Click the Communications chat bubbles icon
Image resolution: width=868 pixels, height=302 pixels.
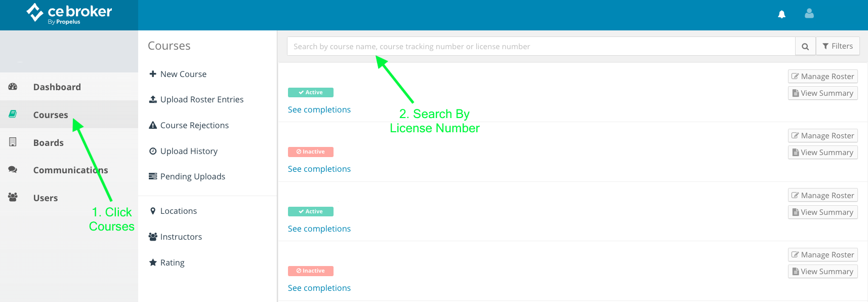[13, 170]
